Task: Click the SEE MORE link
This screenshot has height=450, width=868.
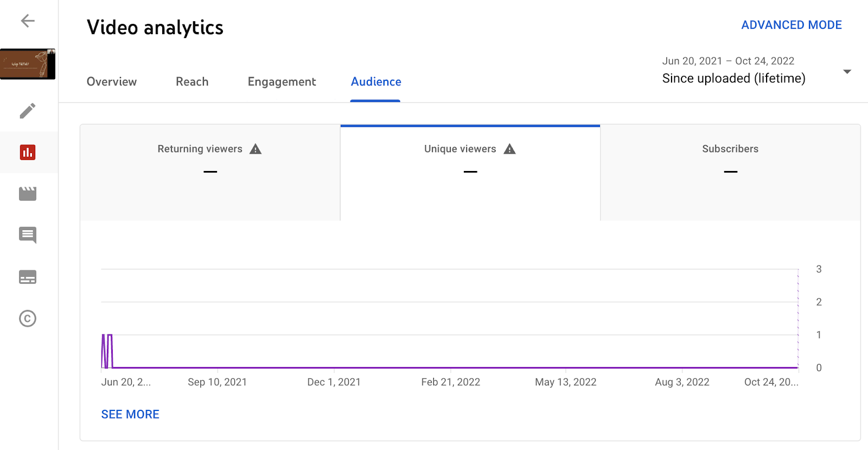Action: click(130, 415)
